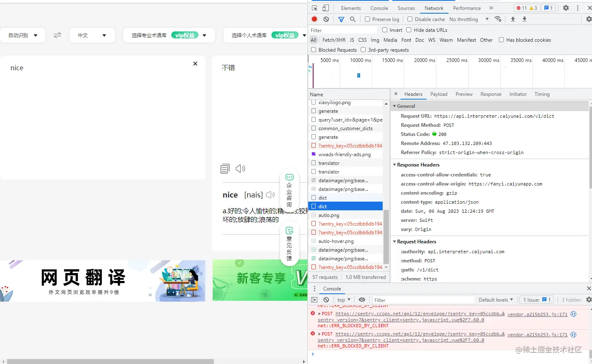Open DevTools settings gear icon
This screenshot has width=592, height=364.
[x=566, y=8]
